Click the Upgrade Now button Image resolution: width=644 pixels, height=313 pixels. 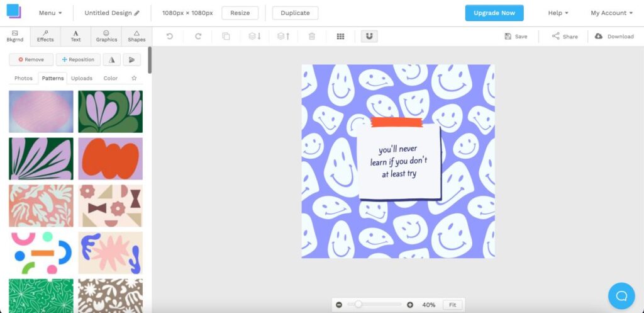(x=494, y=13)
